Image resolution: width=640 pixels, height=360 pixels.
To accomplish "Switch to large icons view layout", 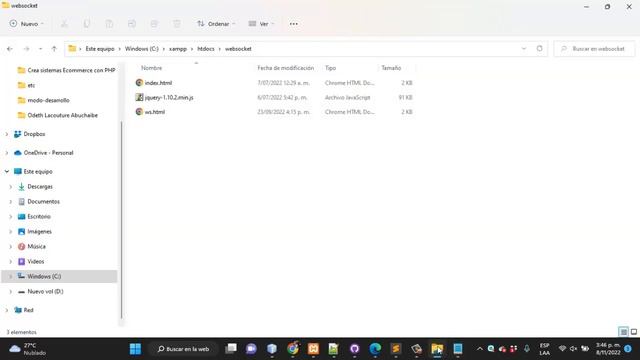I will (x=634, y=332).
